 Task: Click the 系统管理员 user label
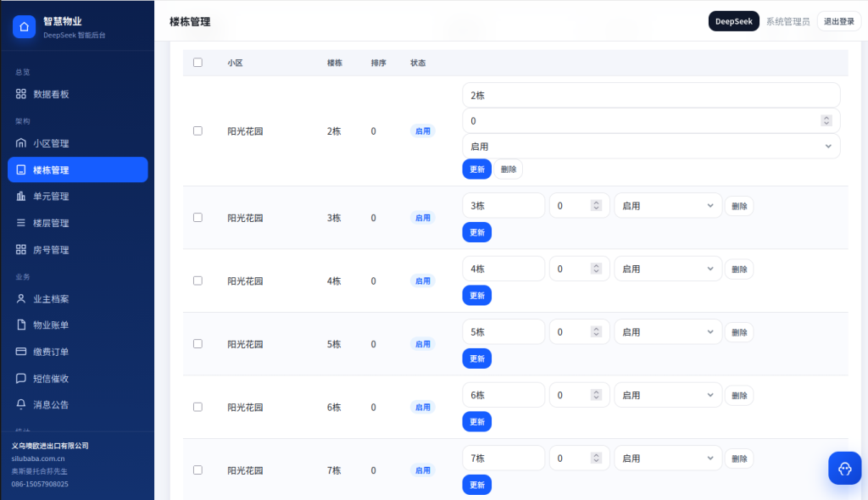tap(787, 21)
